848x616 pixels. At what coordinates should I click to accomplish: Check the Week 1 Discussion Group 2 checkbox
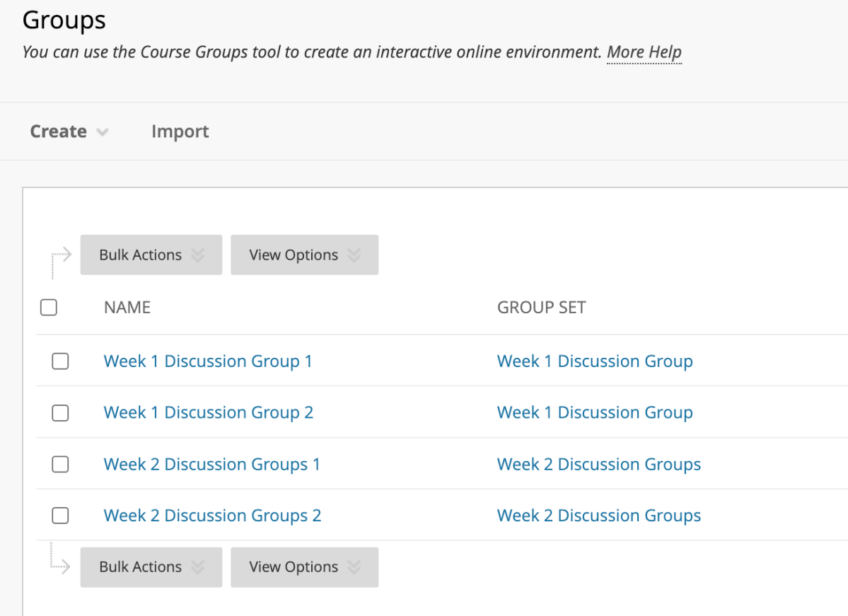tap(61, 413)
